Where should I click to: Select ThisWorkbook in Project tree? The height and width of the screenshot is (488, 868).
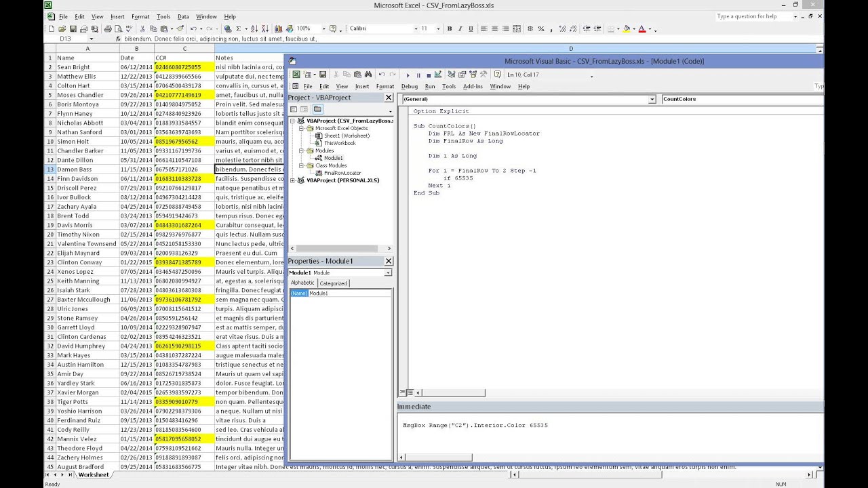[x=339, y=143]
